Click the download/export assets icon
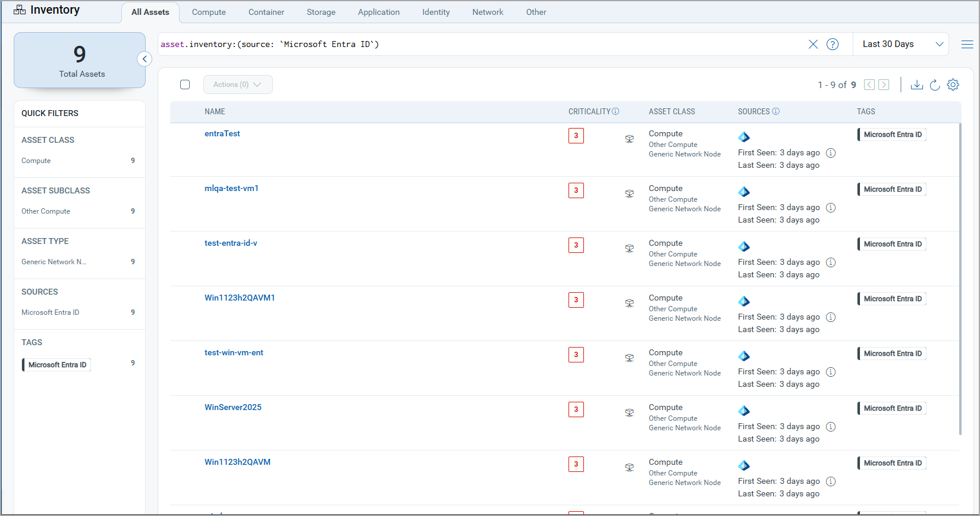This screenshot has width=980, height=516. [916, 85]
